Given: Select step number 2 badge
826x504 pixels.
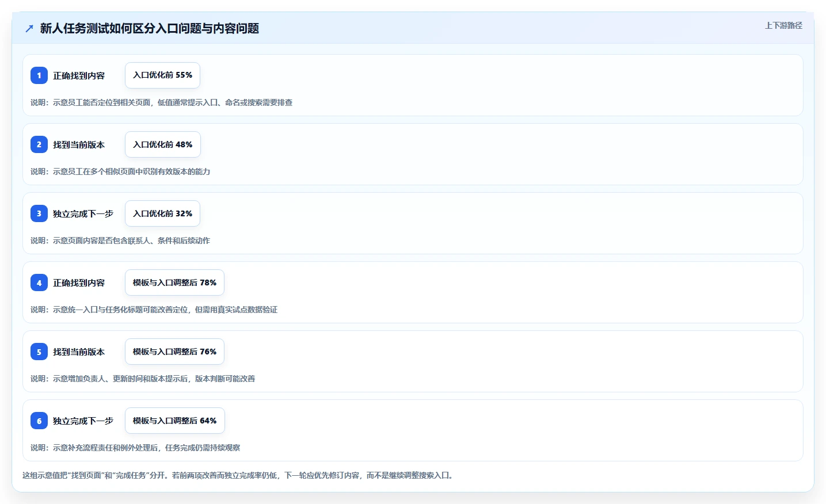Looking at the screenshot, I should [39, 144].
